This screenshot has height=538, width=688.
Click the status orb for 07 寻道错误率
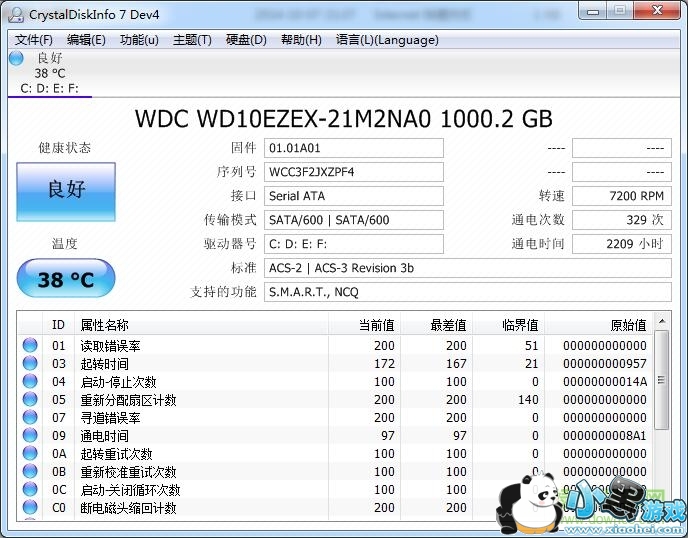coord(30,417)
